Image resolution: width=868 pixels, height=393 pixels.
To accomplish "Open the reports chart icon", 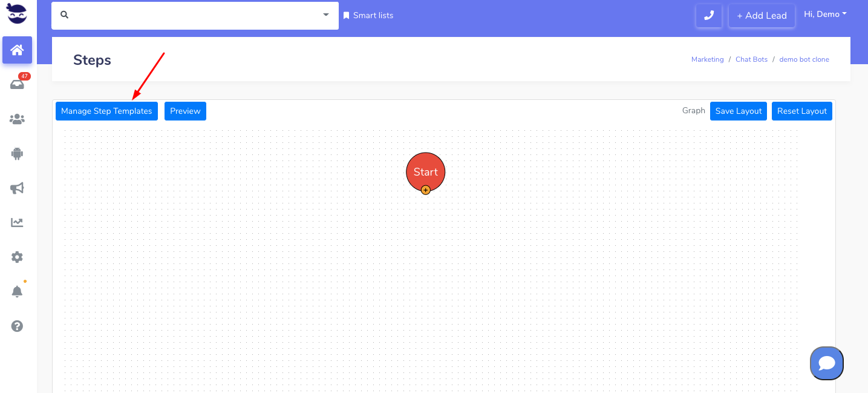I will pos(17,223).
